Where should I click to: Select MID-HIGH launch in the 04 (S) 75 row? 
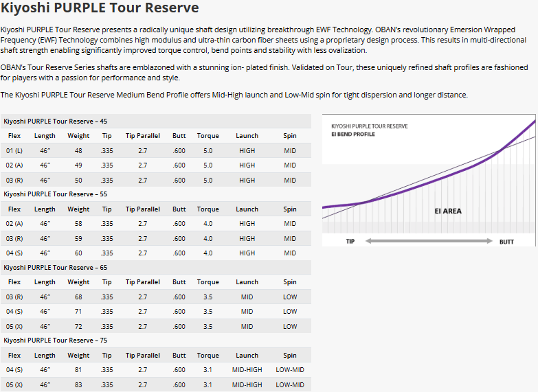[247, 370]
